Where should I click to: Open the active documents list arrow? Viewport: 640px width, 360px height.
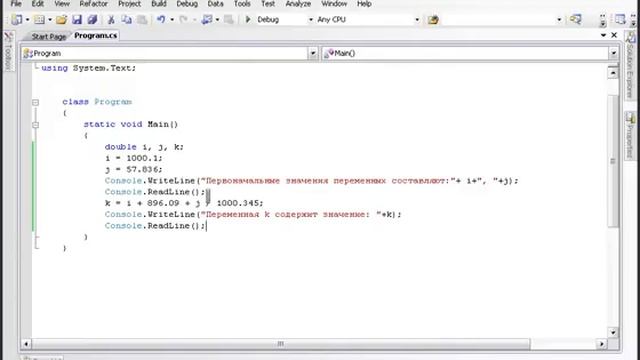pos(603,36)
